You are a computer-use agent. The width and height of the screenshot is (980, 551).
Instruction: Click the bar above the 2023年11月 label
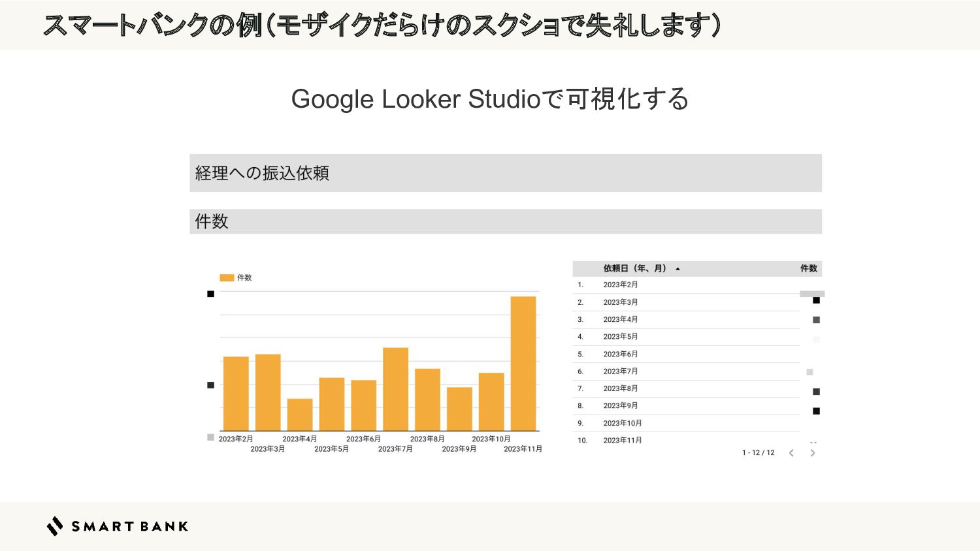coord(523,364)
